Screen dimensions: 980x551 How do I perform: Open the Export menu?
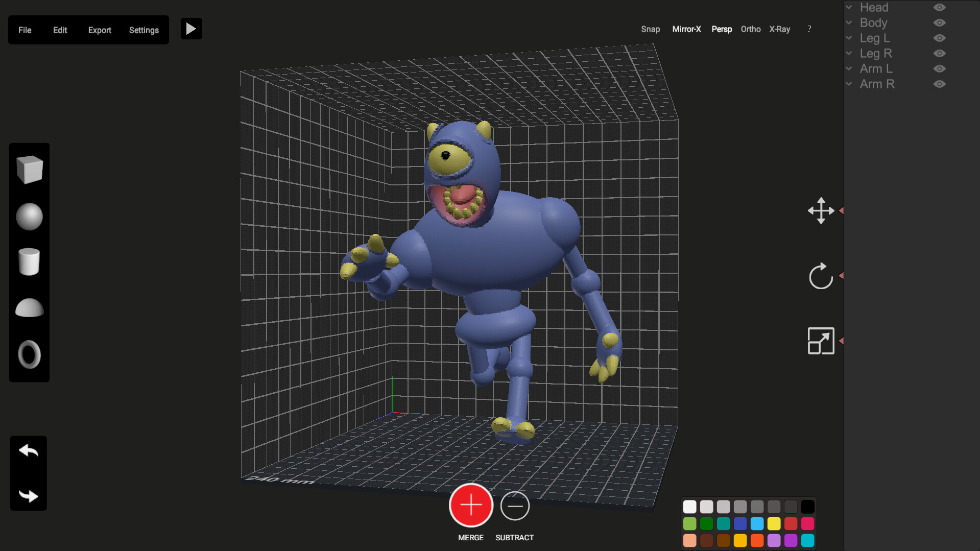pos(100,30)
